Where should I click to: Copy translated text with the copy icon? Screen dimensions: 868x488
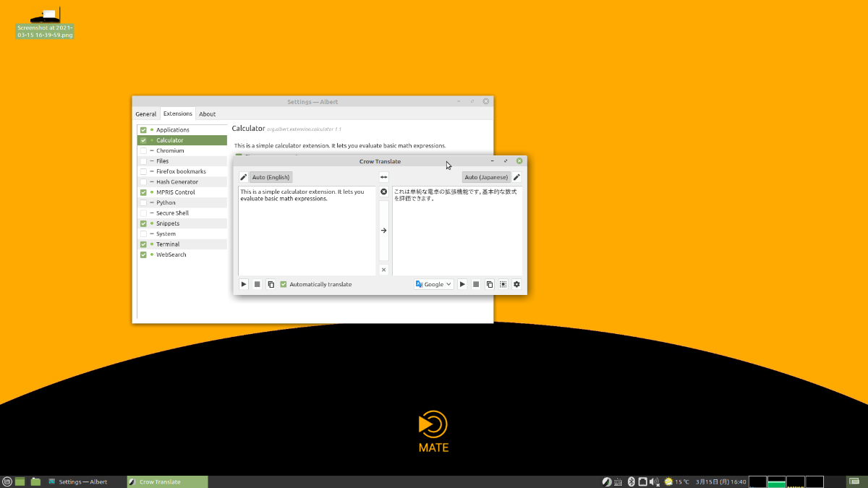[x=490, y=284]
